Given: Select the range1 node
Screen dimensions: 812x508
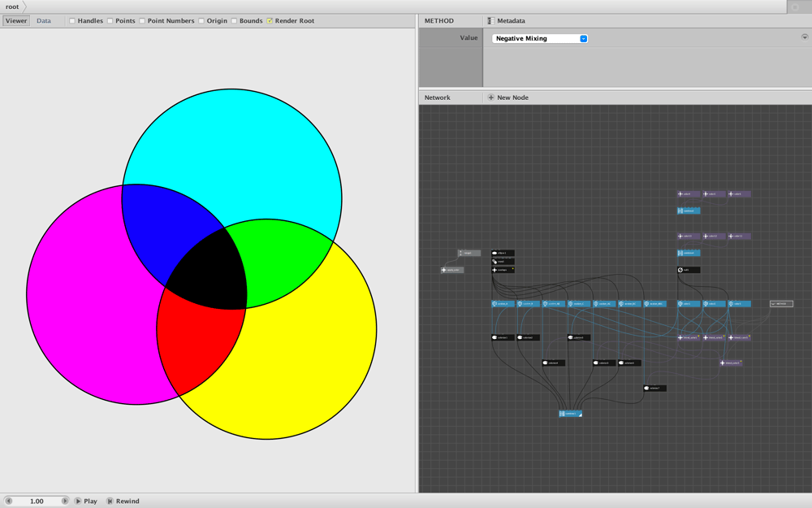Looking at the screenshot, I should 469,253.
